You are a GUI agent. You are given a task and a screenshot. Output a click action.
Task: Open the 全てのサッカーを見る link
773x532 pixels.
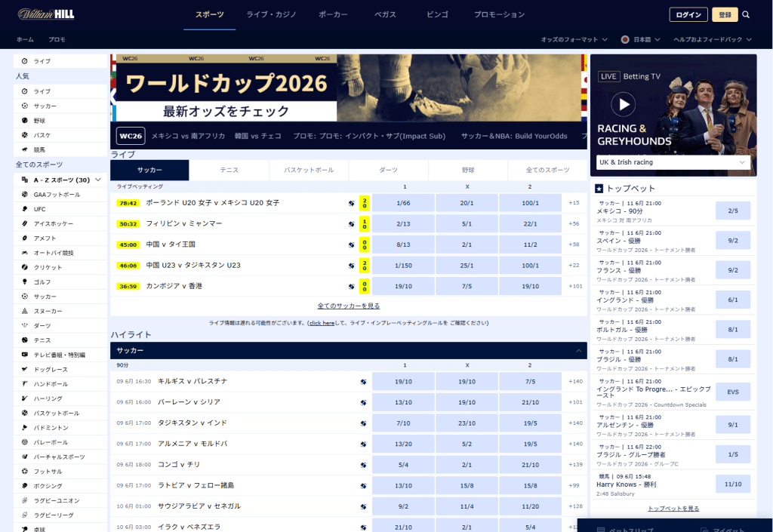[x=349, y=306]
